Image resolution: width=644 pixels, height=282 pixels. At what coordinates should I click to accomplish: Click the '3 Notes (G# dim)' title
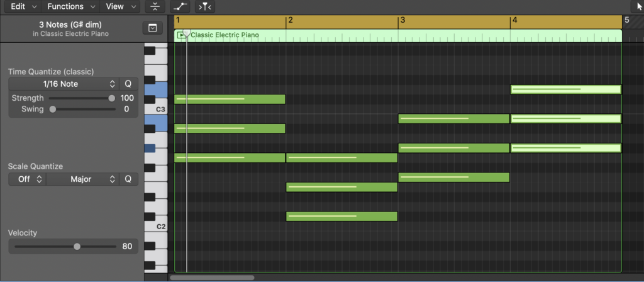pyautogui.click(x=70, y=25)
